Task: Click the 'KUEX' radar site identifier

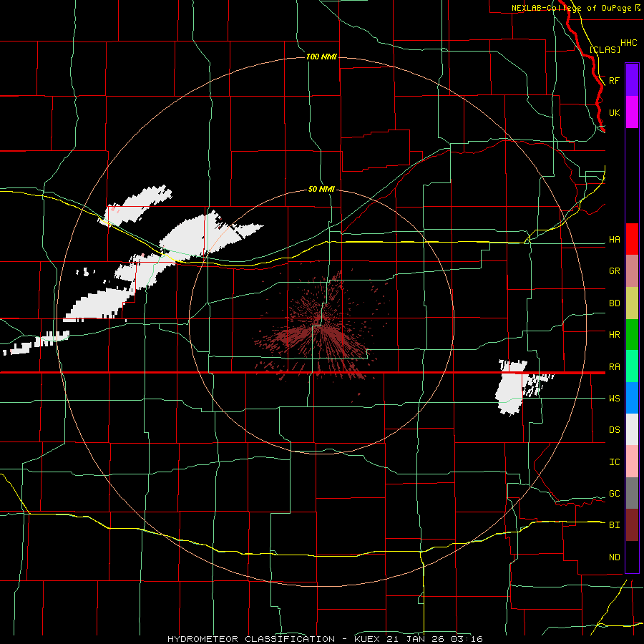Action: coord(369,639)
